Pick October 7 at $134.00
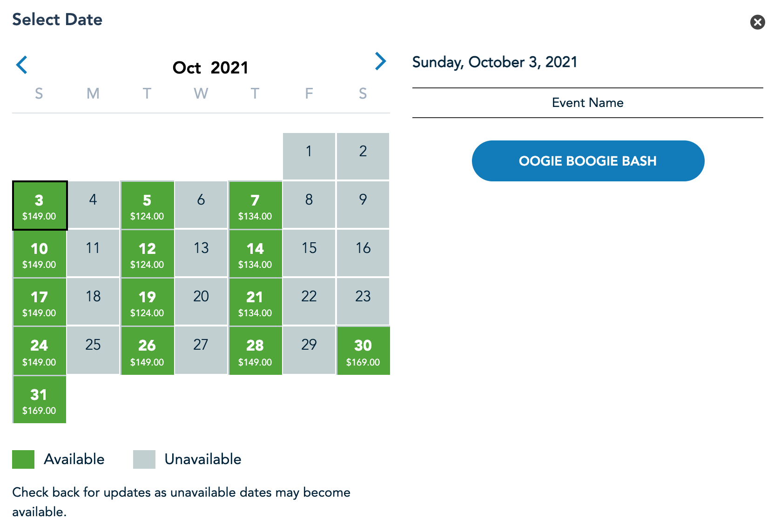Viewport: 781px width, 532px height. point(255,206)
